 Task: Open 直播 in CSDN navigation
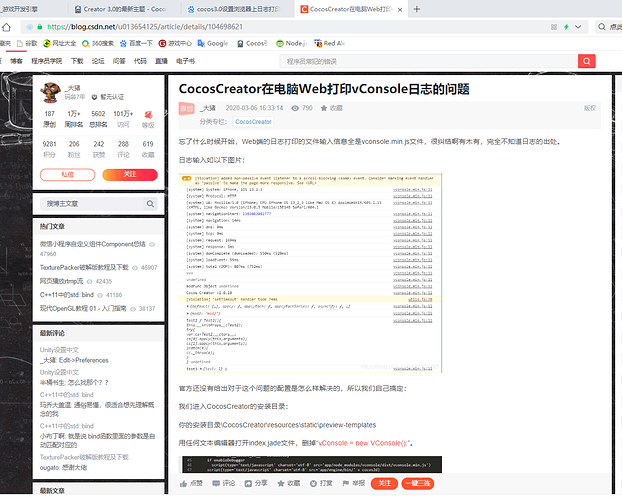click(x=161, y=61)
